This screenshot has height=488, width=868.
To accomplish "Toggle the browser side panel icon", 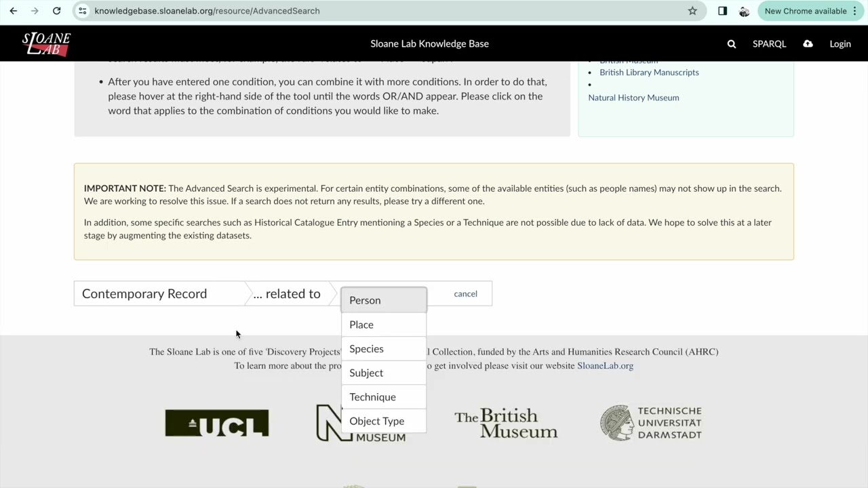I will pos(722,11).
